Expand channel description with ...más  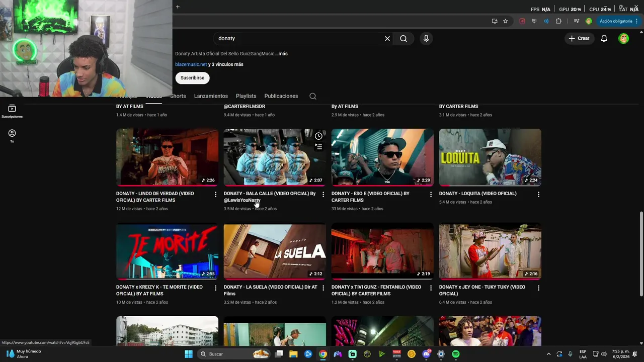point(281,54)
